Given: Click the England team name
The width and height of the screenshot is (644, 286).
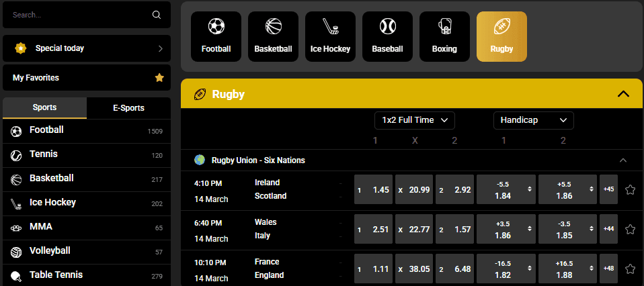Looking at the screenshot, I should click(269, 275).
